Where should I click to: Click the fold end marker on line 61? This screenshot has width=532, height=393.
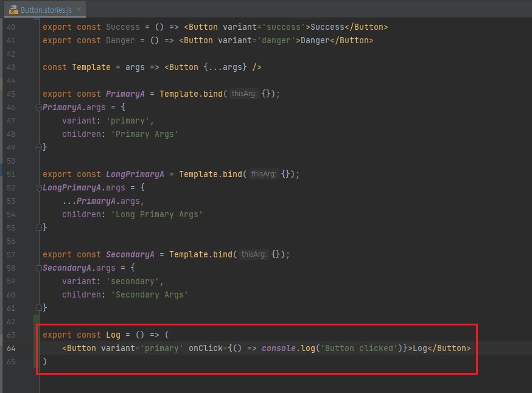(39, 308)
